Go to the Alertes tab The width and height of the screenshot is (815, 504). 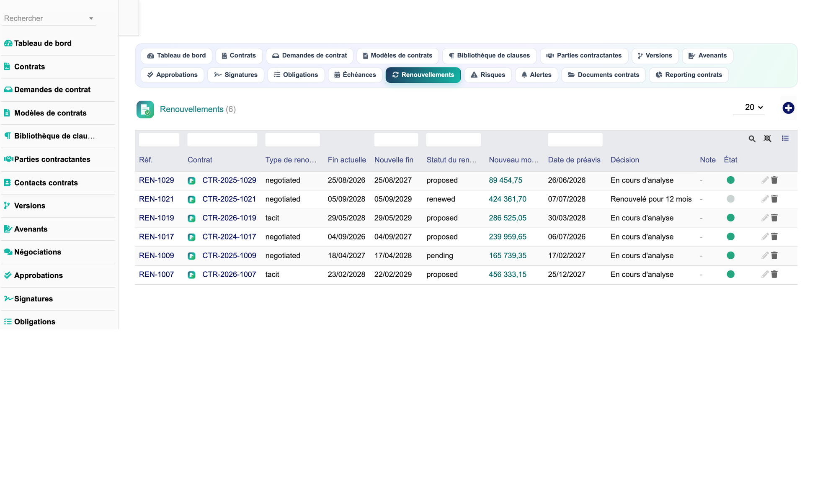(536, 75)
